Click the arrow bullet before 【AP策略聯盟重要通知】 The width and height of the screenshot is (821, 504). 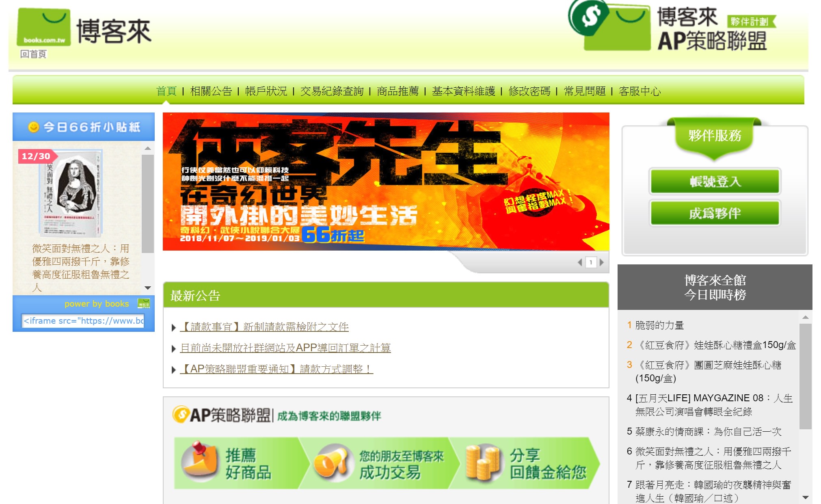174,370
